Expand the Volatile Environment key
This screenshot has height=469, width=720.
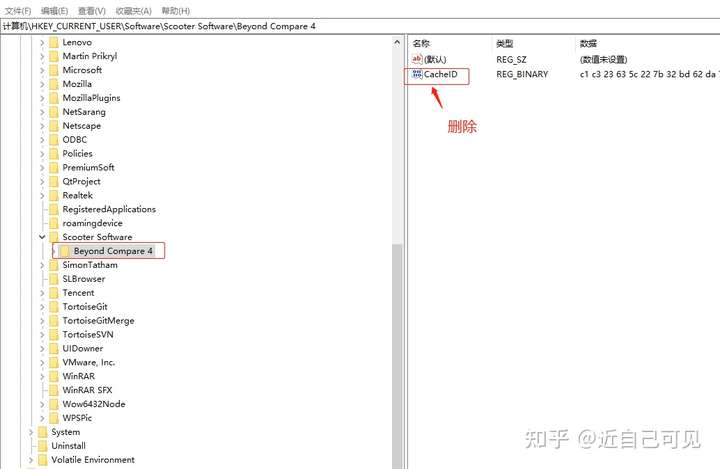coord(31,460)
